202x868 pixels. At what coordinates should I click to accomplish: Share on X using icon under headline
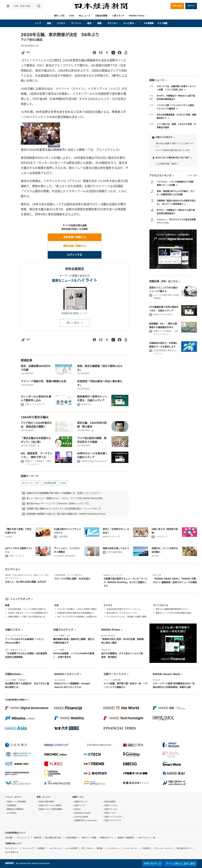[113, 53]
